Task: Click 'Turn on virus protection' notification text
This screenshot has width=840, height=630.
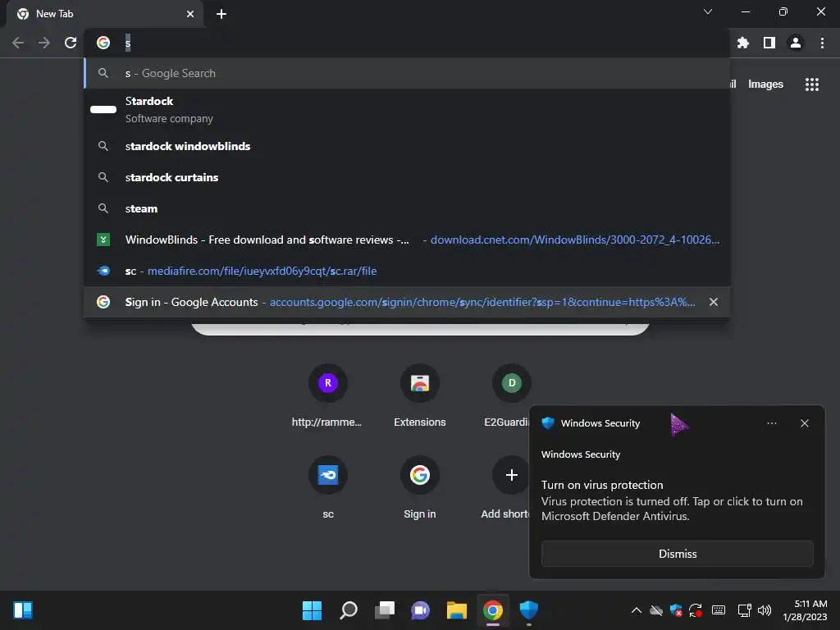Action: [x=602, y=485]
